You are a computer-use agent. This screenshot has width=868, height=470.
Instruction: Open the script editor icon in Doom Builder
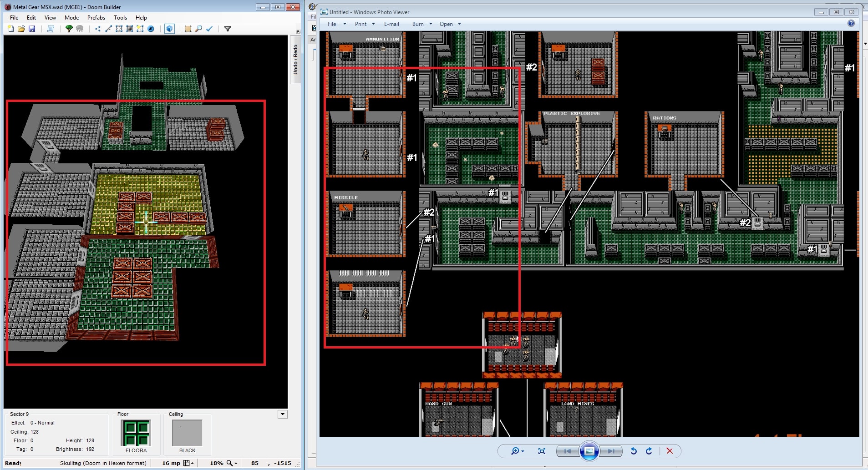point(51,29)
